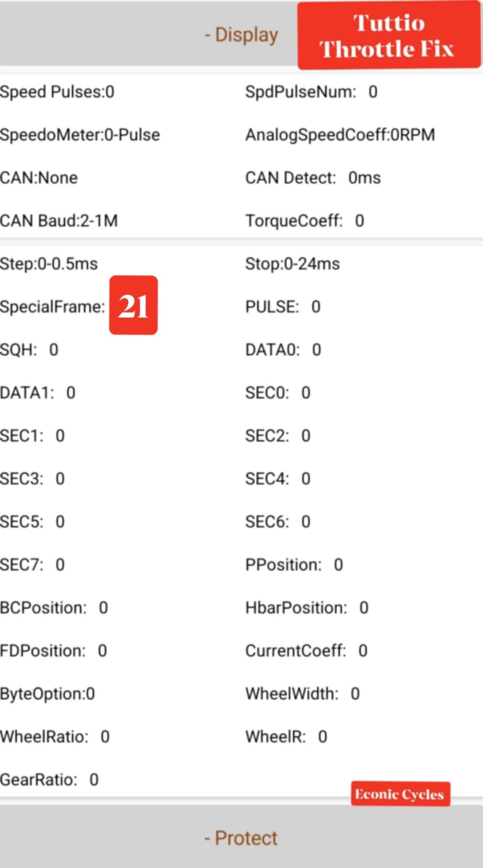Viewport: 483px width, 868px height.
Task: Open the CAN Baud 2-1M selector
Action: click(x=59, y=221)
